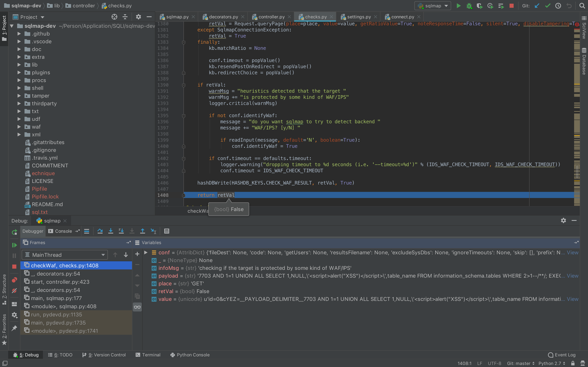The width and height of the screenshot is (588, 367).
Task: Open the sqlmap run configuration dropdown
Action: click(x=433, y=6)
